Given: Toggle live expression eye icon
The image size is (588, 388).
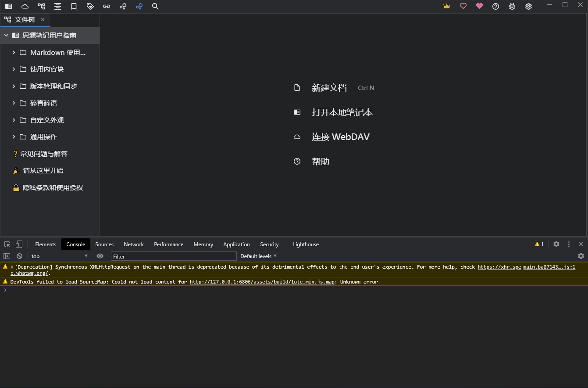Looking at the screenshot, I should [100, 256].
